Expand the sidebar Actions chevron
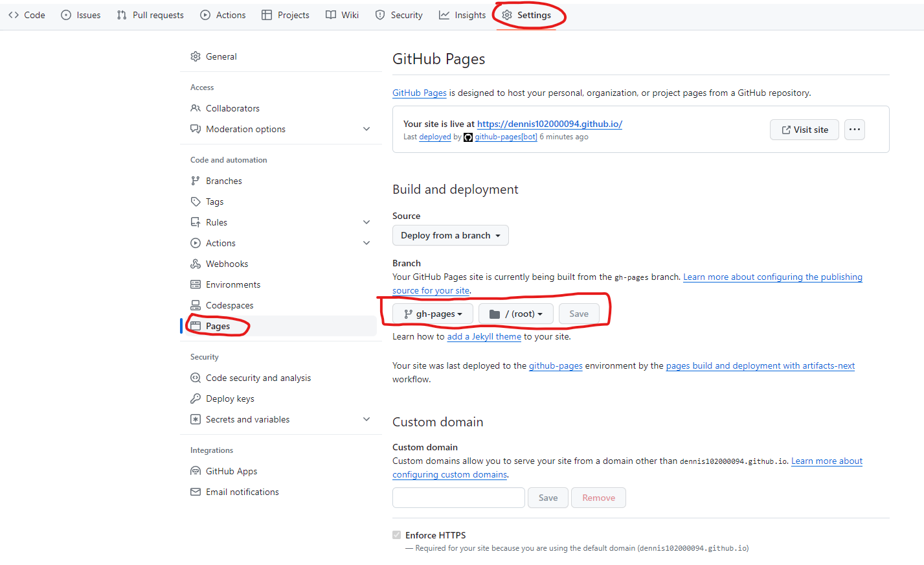This screenshot has height=565, width=924. pyautogui.click(x=366, y=243)
